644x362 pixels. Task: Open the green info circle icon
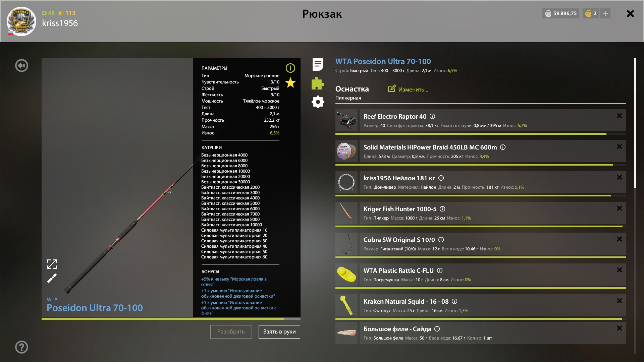[x=290, y=68]
